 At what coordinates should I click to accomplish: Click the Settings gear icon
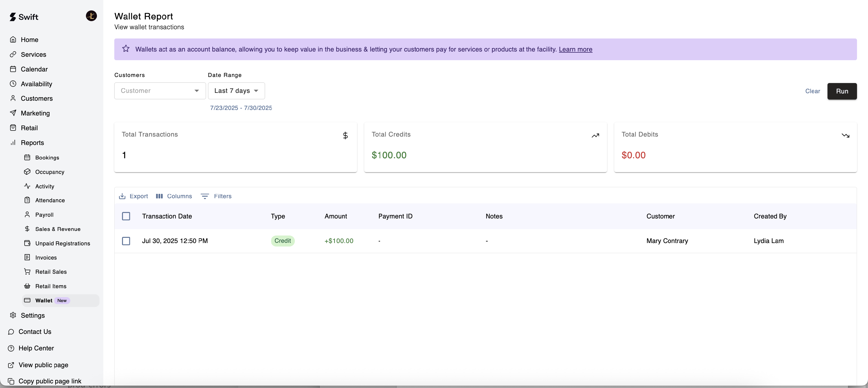point(13,315)
